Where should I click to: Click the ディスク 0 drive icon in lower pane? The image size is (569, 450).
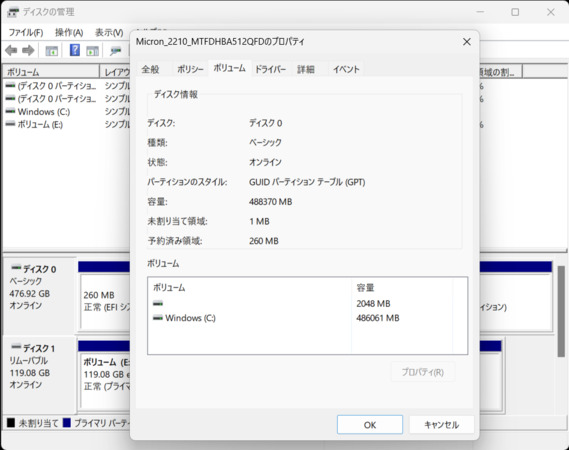point(16,268)
